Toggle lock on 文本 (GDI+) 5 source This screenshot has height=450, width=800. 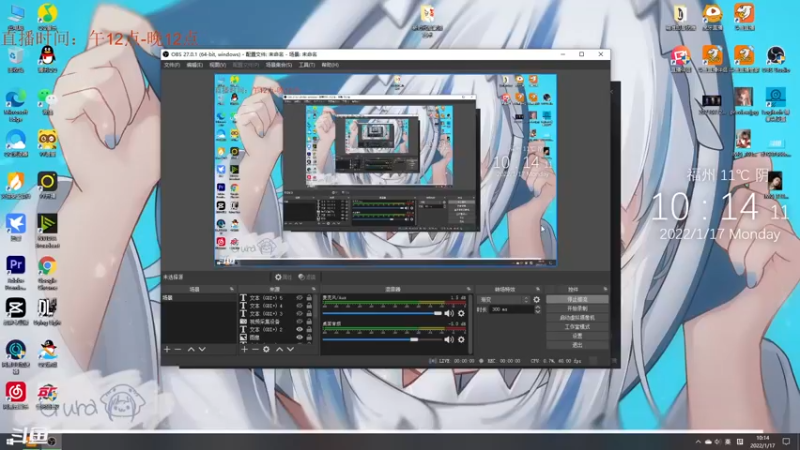[x=309, y=297]
